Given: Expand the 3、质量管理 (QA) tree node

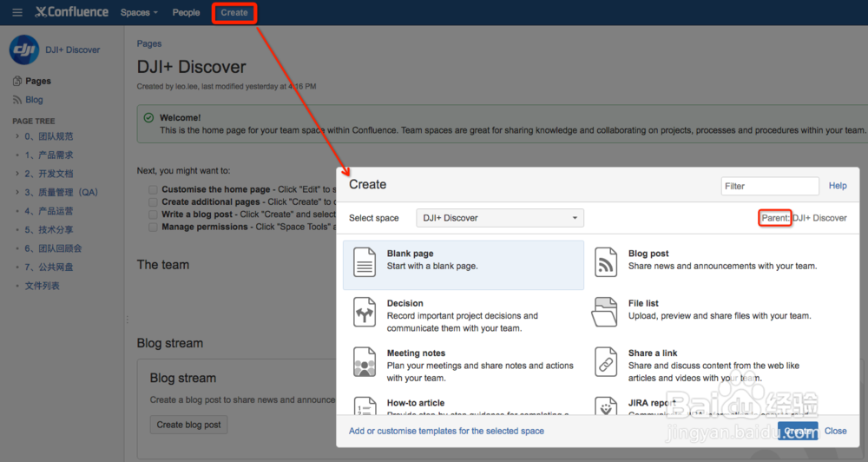Looking at the screenshot, I should click(x=17, y=192).
